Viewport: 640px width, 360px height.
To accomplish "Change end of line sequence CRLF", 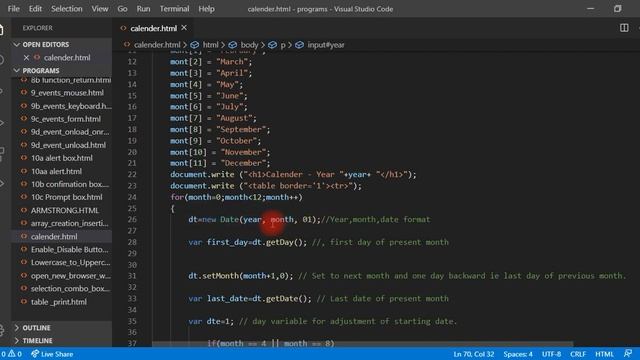I will click(x=578, y=354).
